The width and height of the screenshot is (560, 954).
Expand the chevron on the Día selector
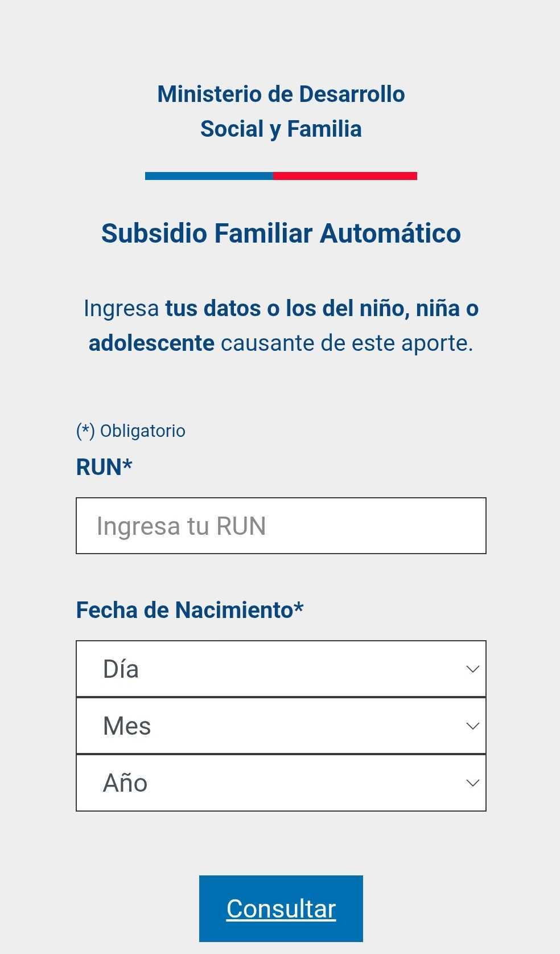click(471, 669)
